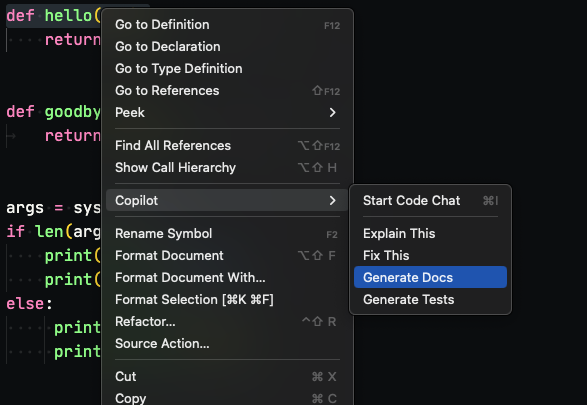Click Cut in the context menu

227,377
